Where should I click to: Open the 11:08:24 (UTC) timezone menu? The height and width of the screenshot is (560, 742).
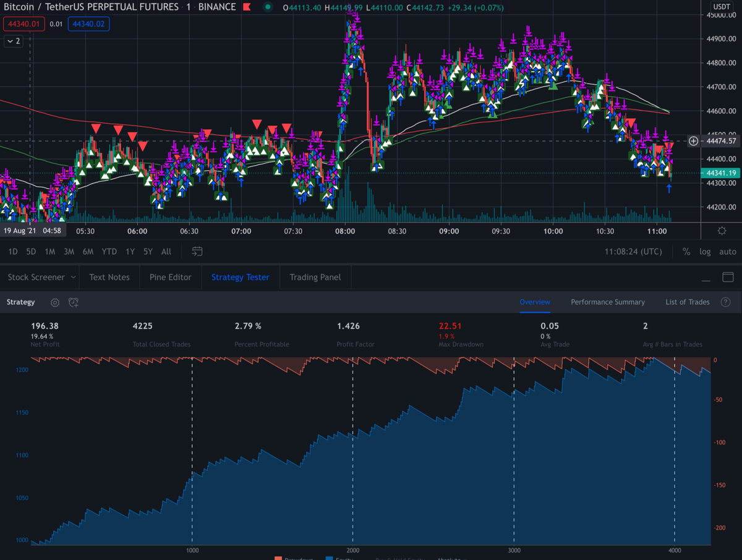coord(633,252)
